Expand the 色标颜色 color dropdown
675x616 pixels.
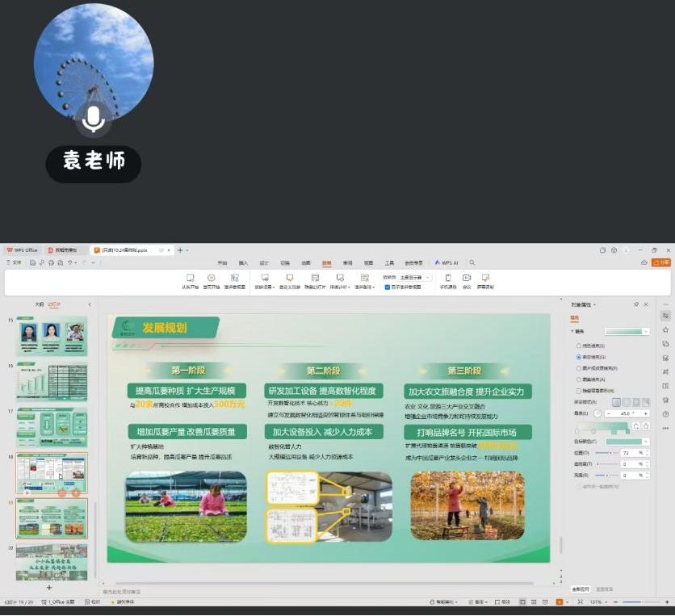tap(646, 442)
